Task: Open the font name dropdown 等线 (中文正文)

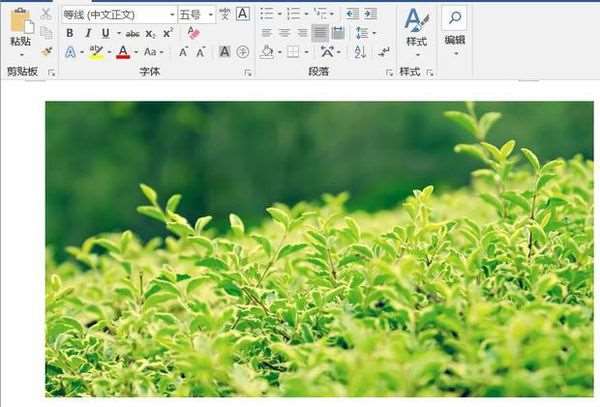Action: 119,15
